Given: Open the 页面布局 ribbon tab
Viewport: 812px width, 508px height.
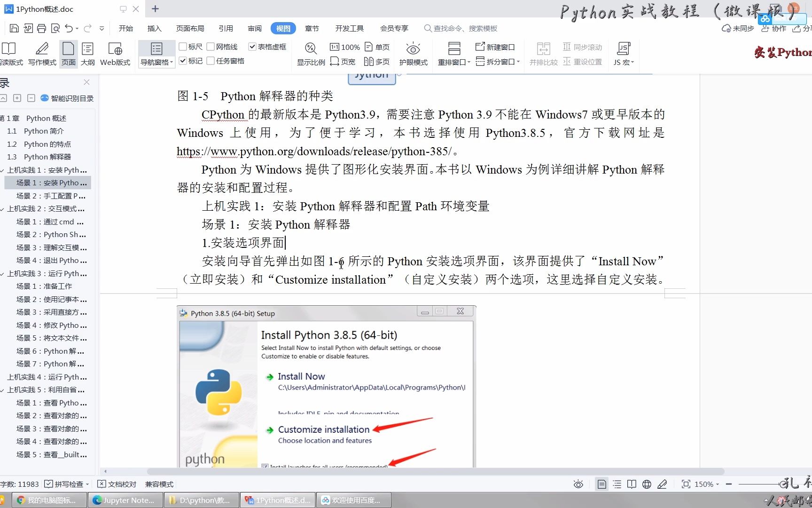Looking at the screenshot, I should tap(190, 28).
